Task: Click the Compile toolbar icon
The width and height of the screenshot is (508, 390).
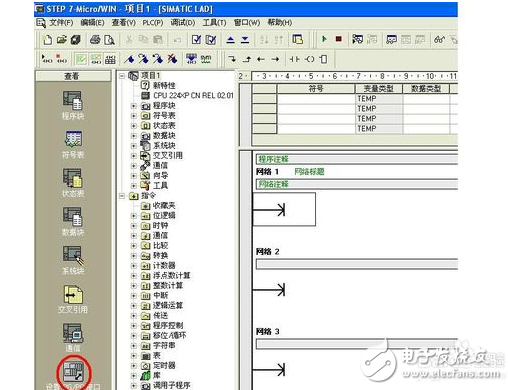Action: pos(196,40)
